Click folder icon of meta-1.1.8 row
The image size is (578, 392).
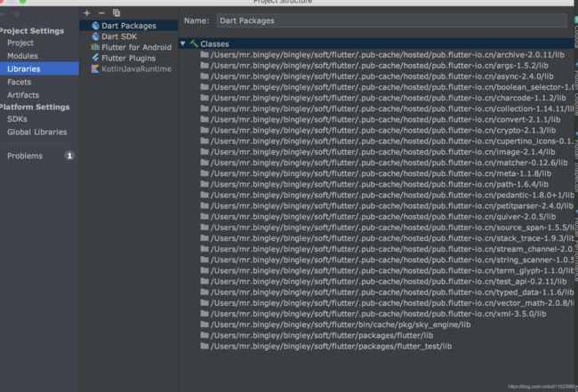(205, 173)
